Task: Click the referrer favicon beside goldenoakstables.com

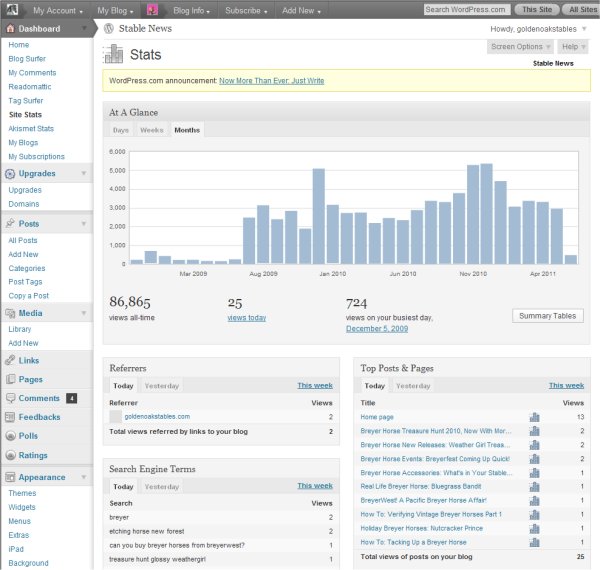Action: (x=115, y=417)
